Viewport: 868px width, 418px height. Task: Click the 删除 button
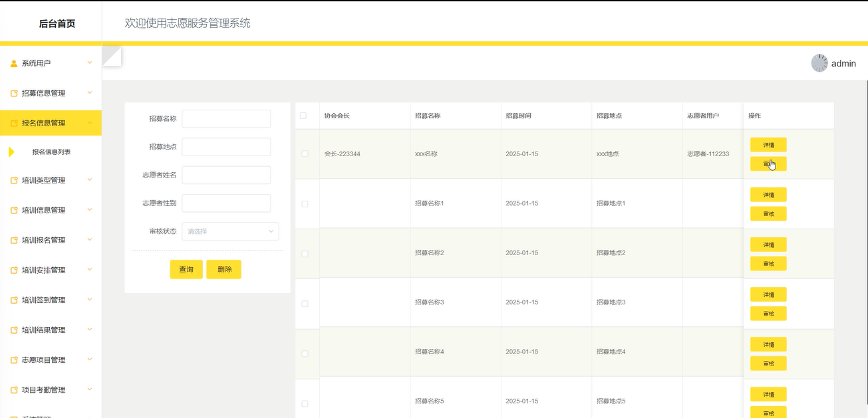click(223, 269)
